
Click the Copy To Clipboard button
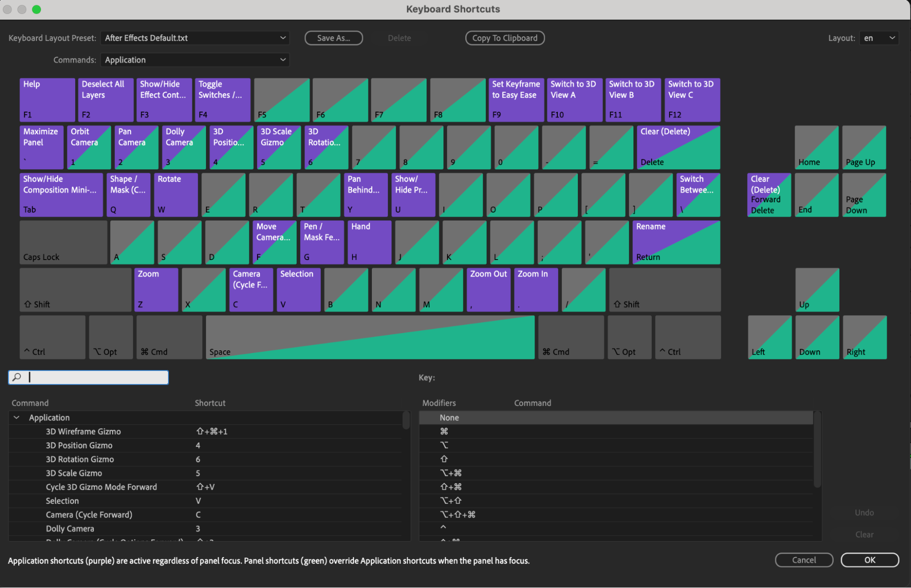point(504,38)
